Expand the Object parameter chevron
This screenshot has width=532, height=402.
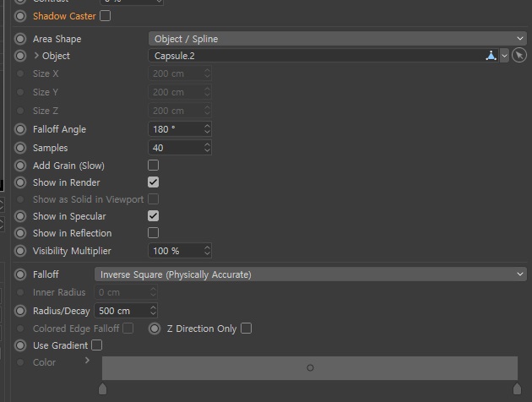pos(36,55)
